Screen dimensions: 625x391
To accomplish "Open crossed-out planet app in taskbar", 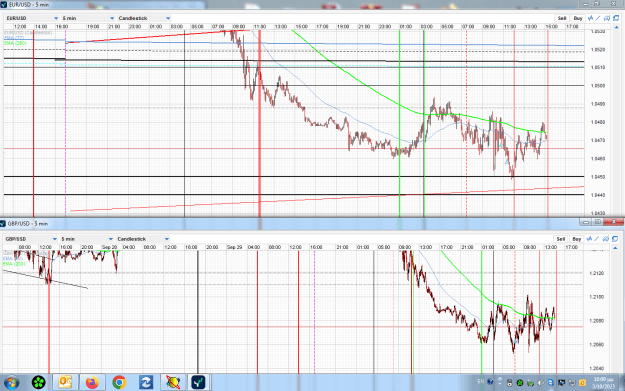I will (173, 383).
